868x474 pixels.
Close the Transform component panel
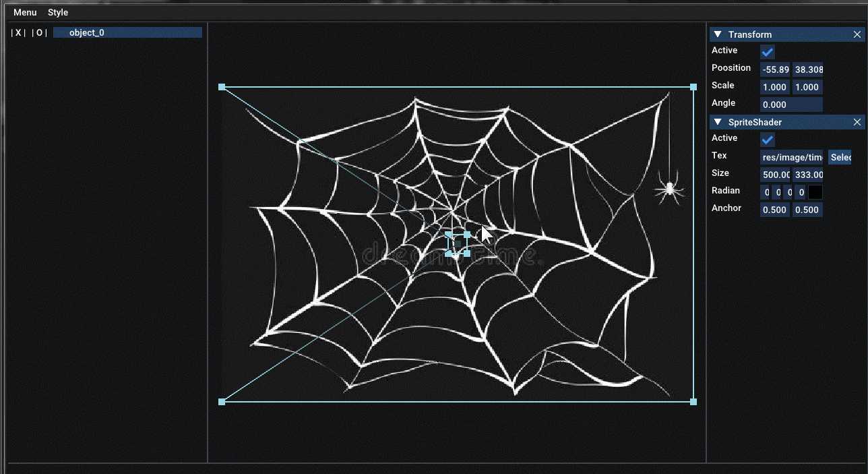[857, 34]
